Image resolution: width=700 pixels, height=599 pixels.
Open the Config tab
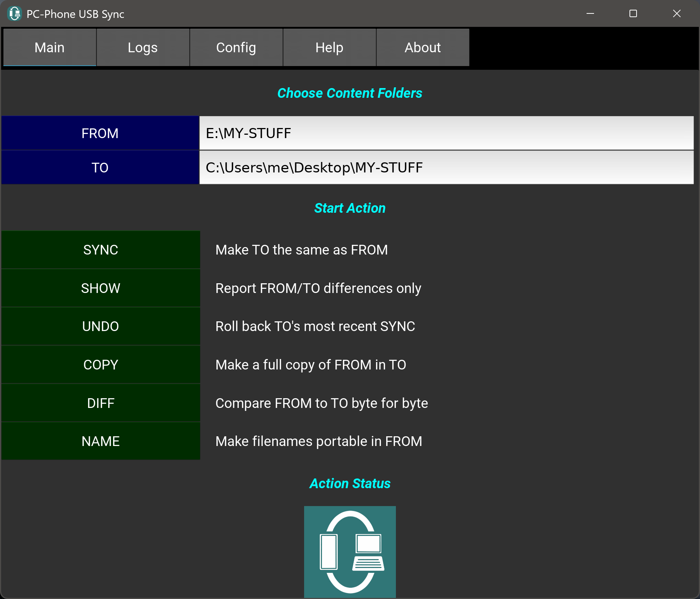click(236, 47)
